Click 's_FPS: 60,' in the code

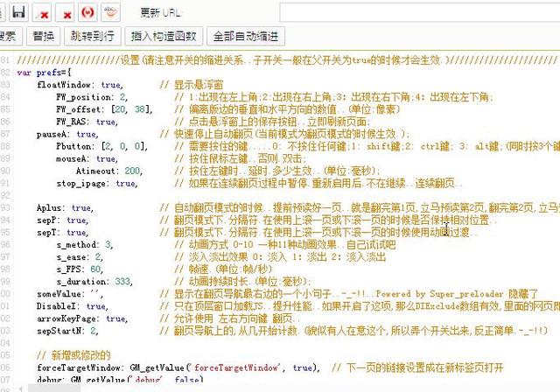tap(80, 269)
